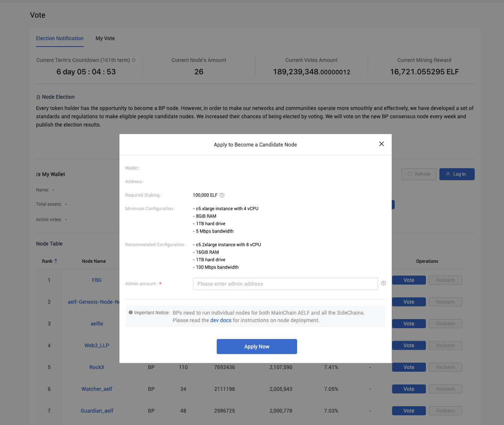Focus the admin address input field
Viewport: 504px width, 425px height.
tap(285, 284)
